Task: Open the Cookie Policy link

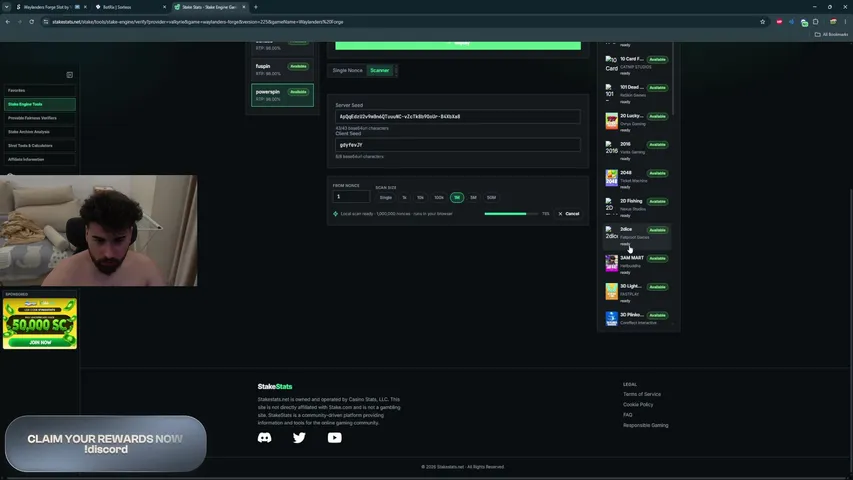Action: pos(638,404)
